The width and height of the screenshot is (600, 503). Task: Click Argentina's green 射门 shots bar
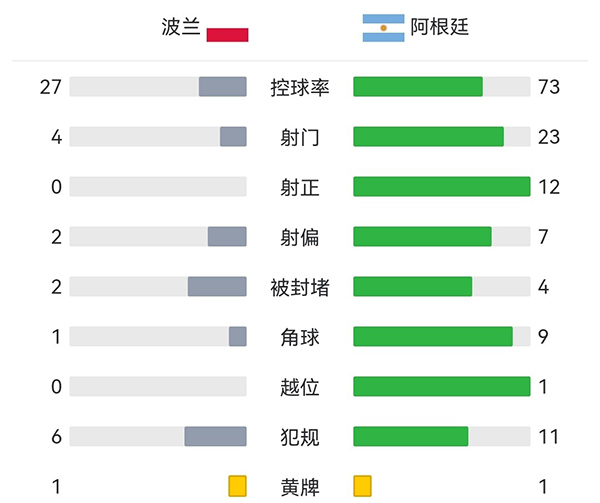click(x=428, y=137)
